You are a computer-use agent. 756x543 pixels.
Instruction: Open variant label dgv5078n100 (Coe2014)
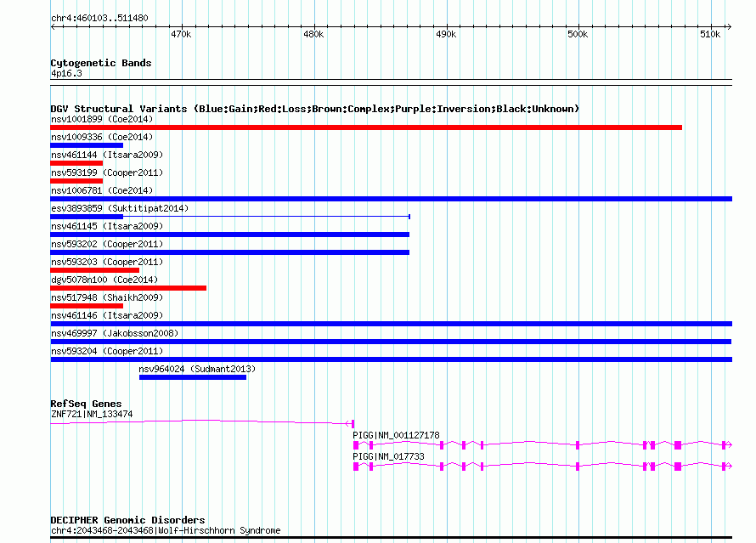(104, 280)
